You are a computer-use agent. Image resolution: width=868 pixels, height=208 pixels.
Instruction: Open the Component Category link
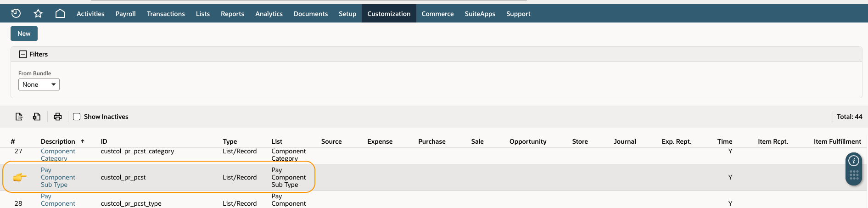pos(58,155)
